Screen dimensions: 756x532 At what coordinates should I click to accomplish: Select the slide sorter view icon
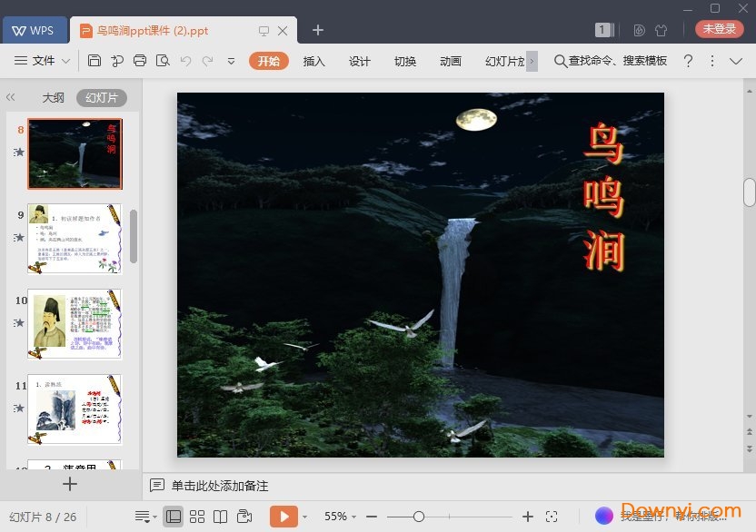[x=197, y=516]
